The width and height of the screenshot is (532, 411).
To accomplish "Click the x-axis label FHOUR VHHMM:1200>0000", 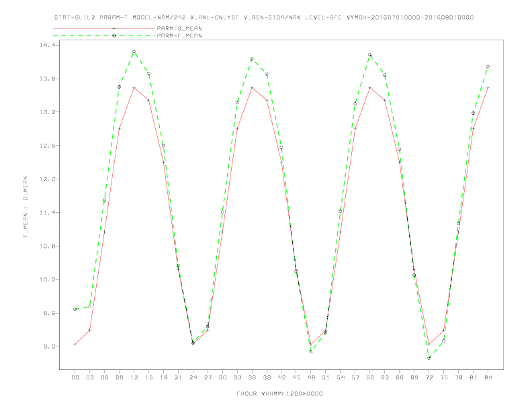I will [x=279, y=394].
